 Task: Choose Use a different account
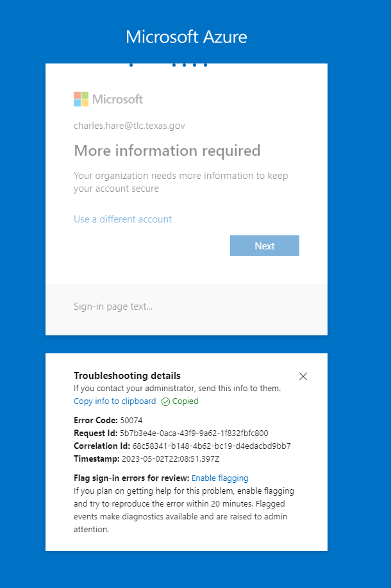pyautogui.click(x=122, y=219)
